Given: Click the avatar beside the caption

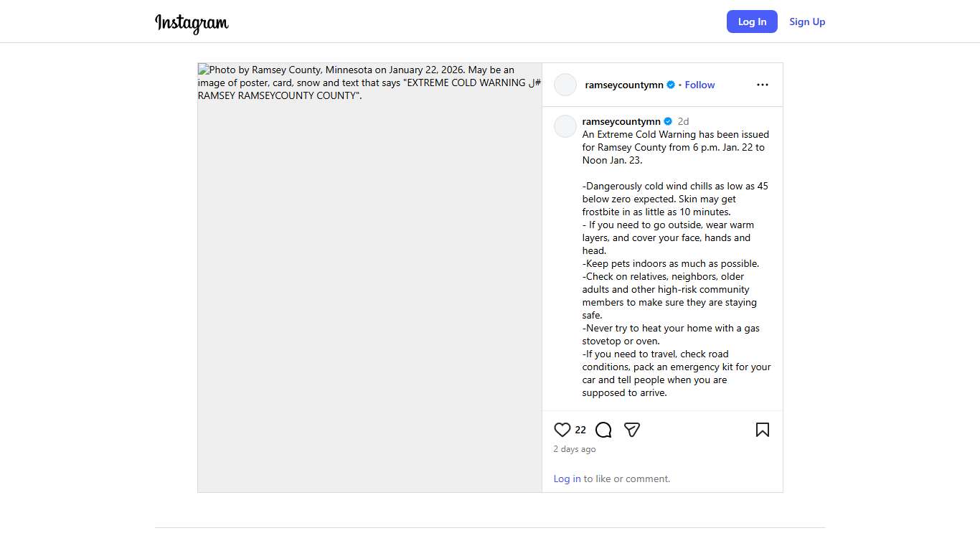Looking at the screenshot, I should coord(565,126).
